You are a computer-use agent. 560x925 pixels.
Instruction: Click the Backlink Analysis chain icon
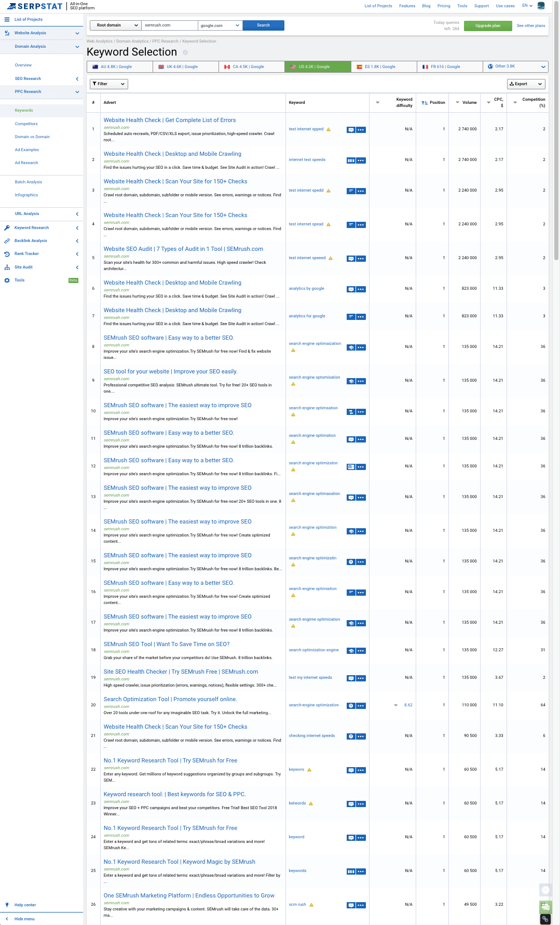7,241
